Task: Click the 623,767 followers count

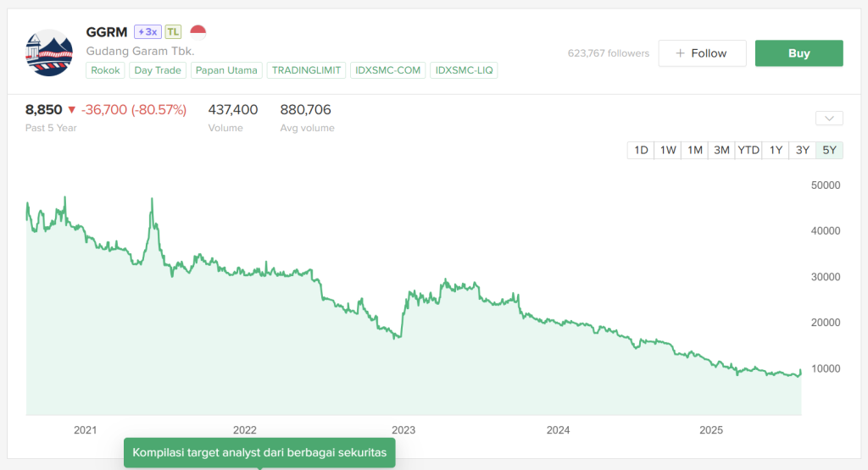Action: tap(609, 53)
